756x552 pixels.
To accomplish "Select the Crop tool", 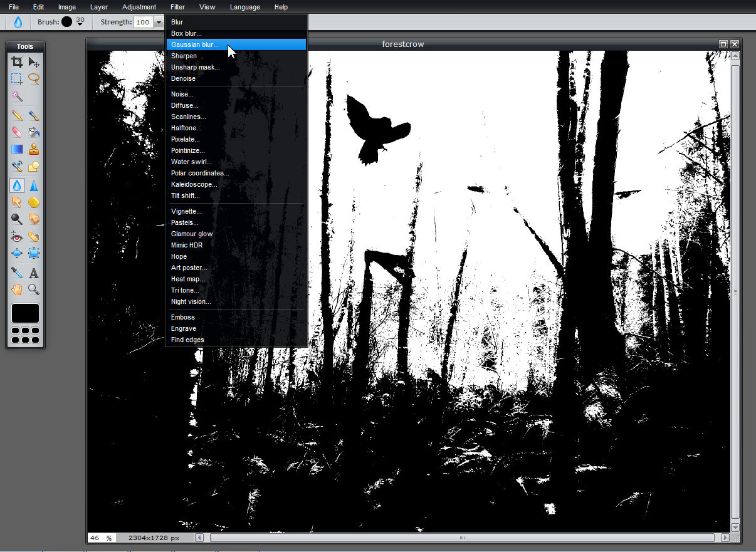I will pos(17,62).
